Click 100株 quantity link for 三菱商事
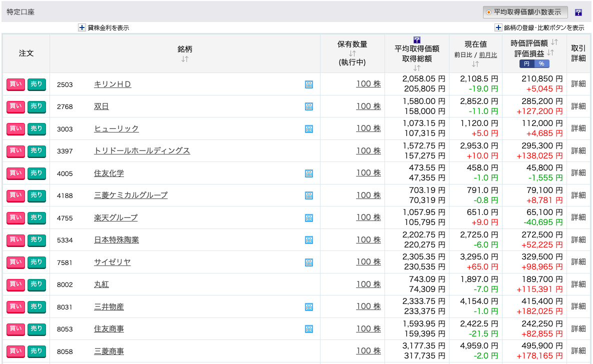 368,351
